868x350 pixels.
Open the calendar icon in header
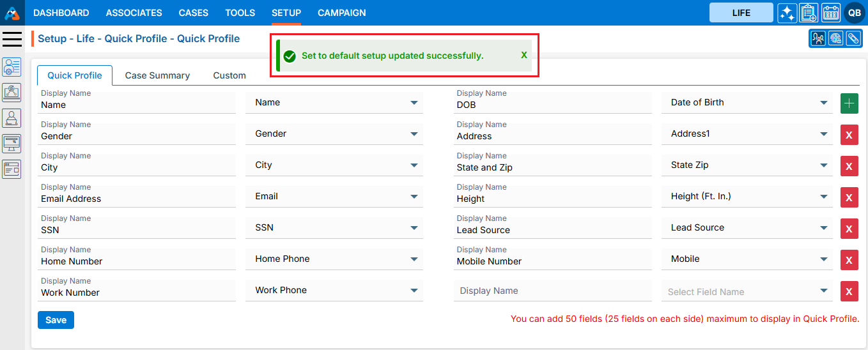click(x=830, y=13)
